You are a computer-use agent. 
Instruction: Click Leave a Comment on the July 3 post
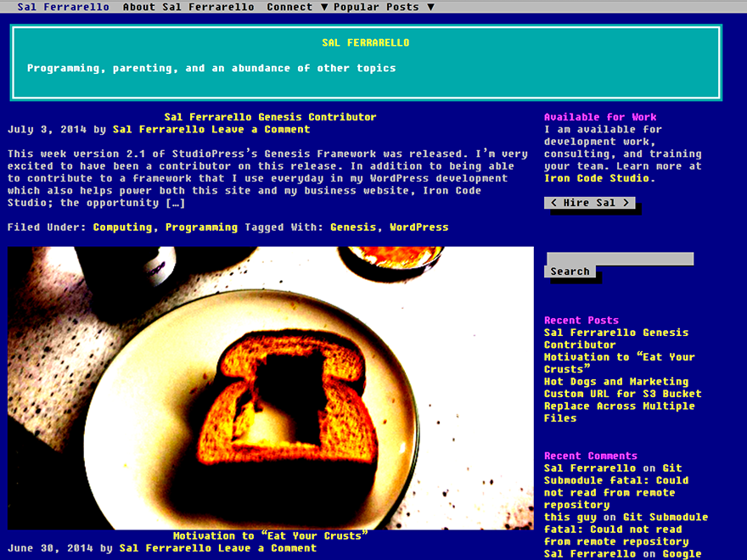(x=261, y=129)
